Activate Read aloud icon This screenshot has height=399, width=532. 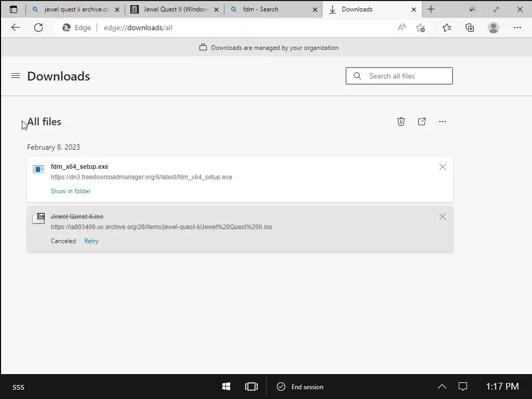tap(402, 28)
